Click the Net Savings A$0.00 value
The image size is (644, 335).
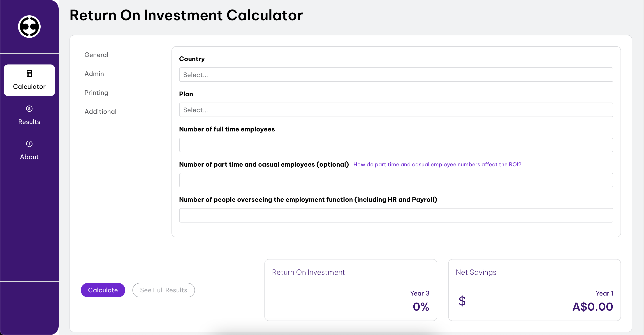593,307
